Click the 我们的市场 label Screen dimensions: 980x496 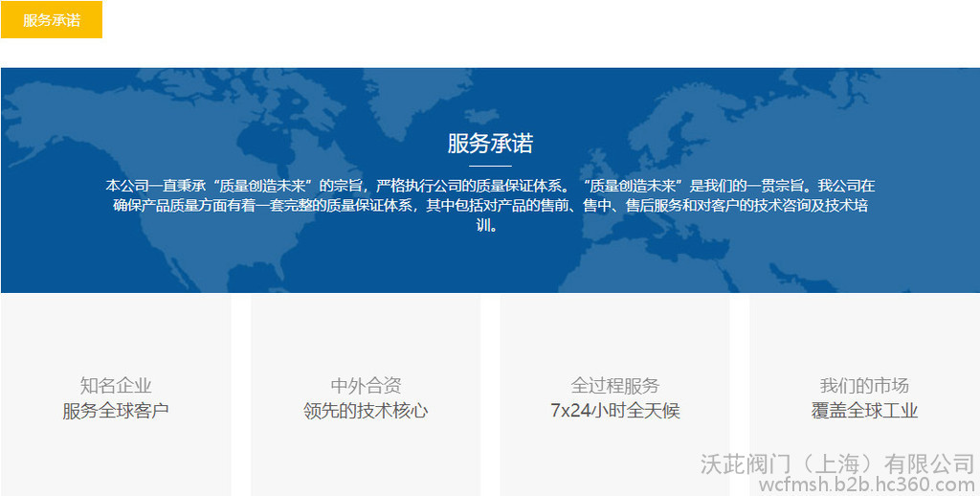(x=864, y=386)
